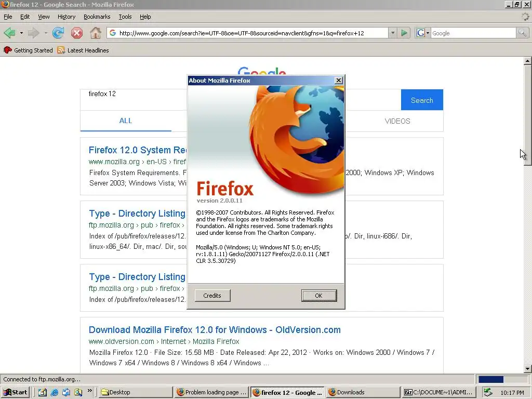Open the View menu
Screen dimensions: 532x399
click(x=44, y=17)
